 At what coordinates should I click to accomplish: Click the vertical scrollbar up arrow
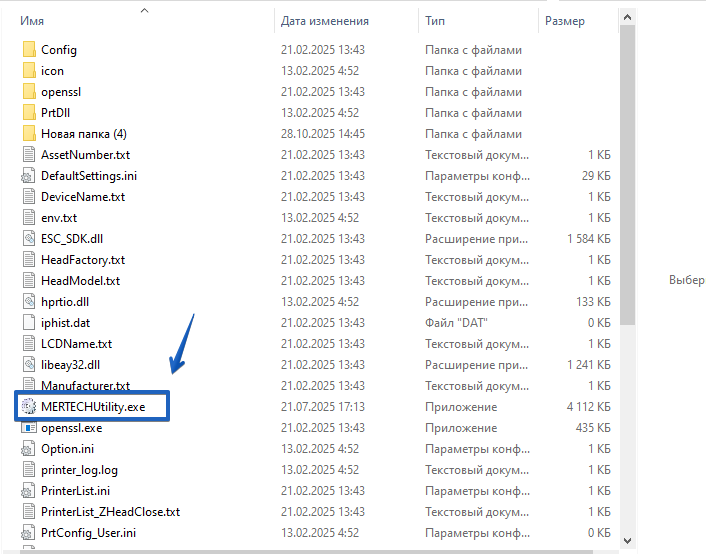tap(627, 16)
